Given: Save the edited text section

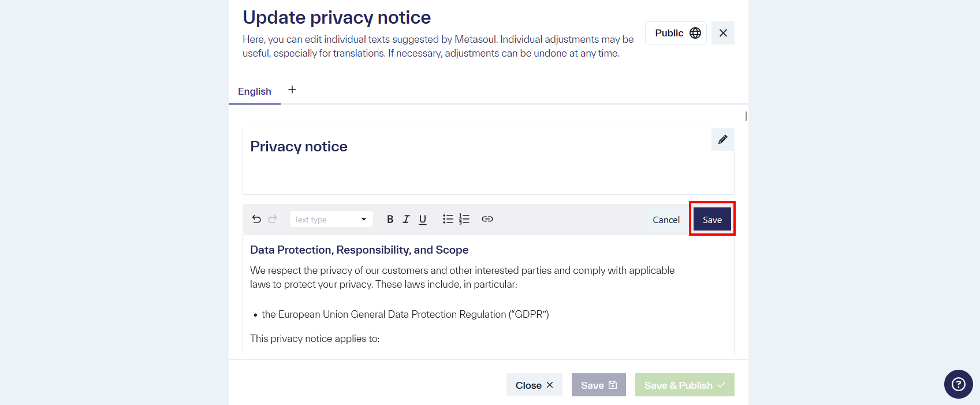Looking at the screenshot, I should point(712,220).
